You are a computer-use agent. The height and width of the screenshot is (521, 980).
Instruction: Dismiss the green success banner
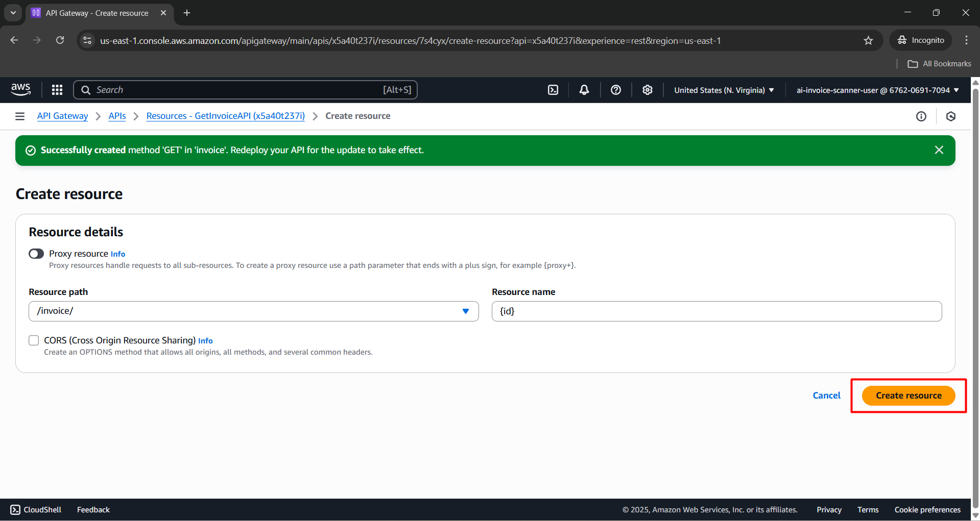[x=939, y=150]
